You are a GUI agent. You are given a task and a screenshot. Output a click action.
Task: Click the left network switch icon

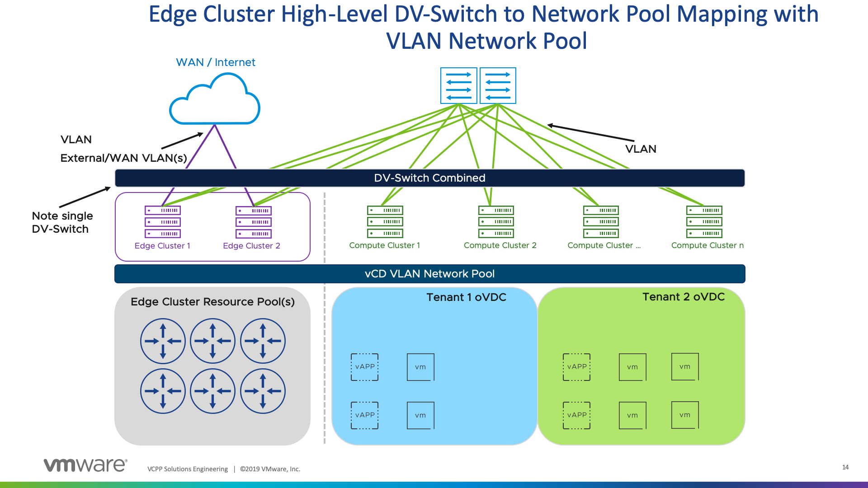[x=458, y=85]
